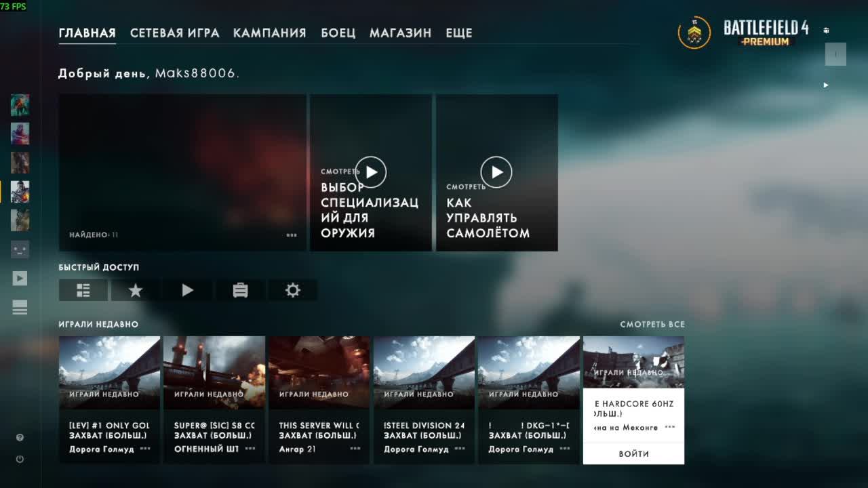Open the help question mark icon
Image resolution: width=868 pixels, height=488 pixels.
pyautogui.click(x=20, y=438)
